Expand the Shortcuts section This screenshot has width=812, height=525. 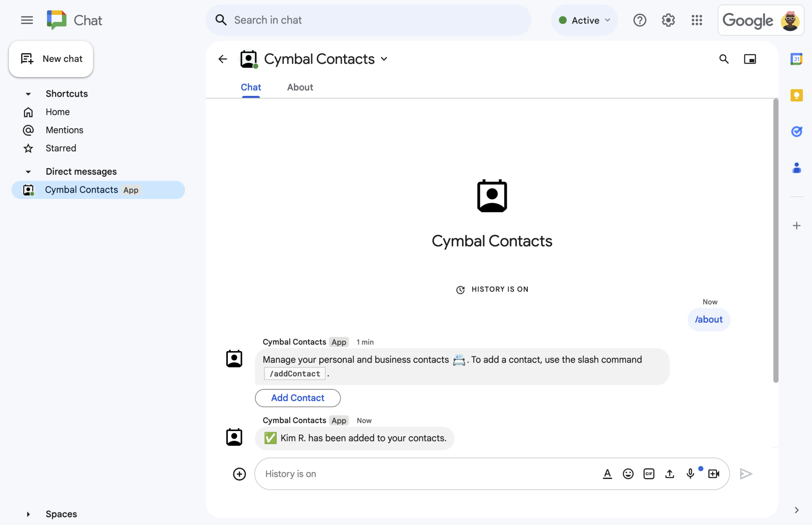pos(28,93)
